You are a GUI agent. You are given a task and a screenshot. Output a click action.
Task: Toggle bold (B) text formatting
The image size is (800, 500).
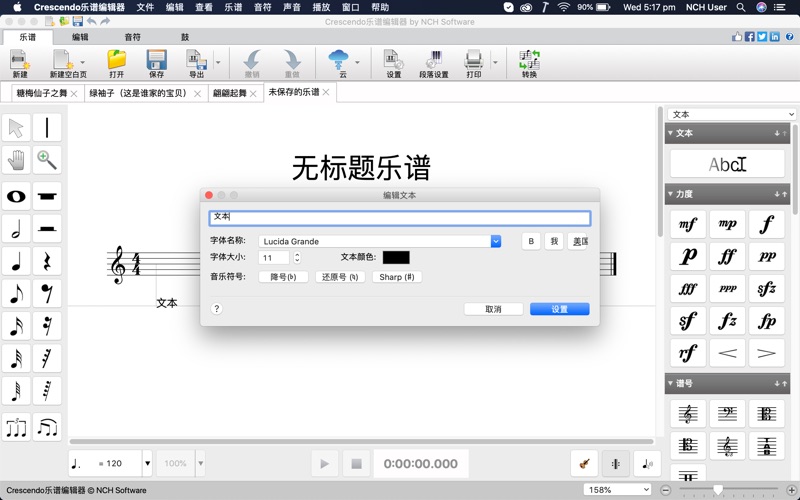[x=531, y=241]
